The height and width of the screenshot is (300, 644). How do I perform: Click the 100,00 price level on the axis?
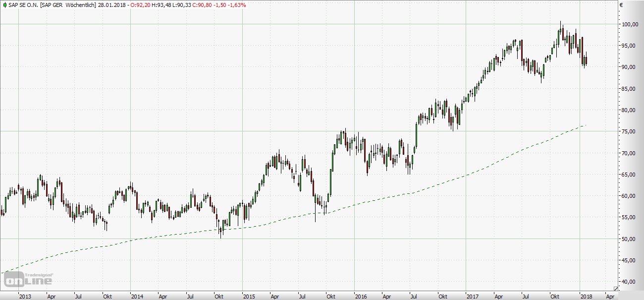click(630, 24)
